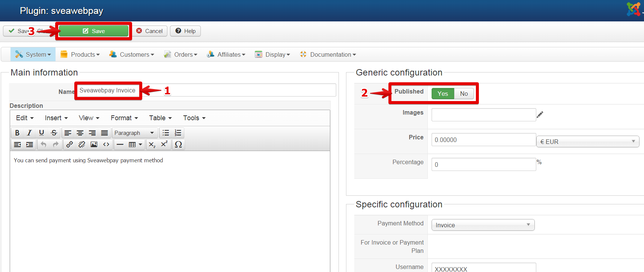Open the EUR currency dropdown
644x272 pixels.
[588, 142]
